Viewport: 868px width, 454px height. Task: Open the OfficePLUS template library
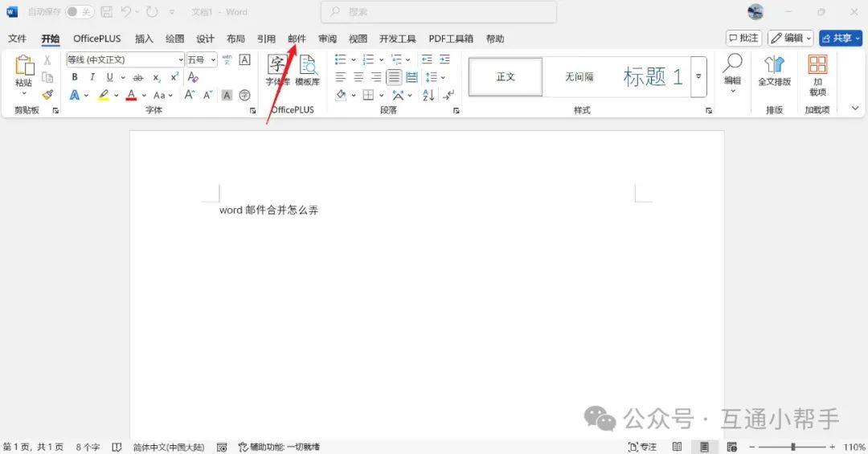point(307,70)
